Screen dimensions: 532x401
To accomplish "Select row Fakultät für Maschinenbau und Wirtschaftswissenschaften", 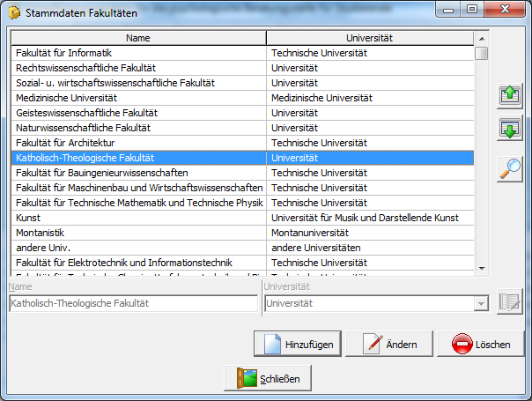I will click(x=242, y=188).
